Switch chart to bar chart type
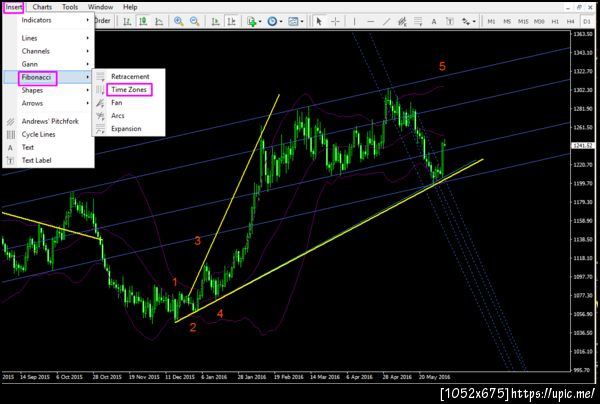 [x=127, y=21]
